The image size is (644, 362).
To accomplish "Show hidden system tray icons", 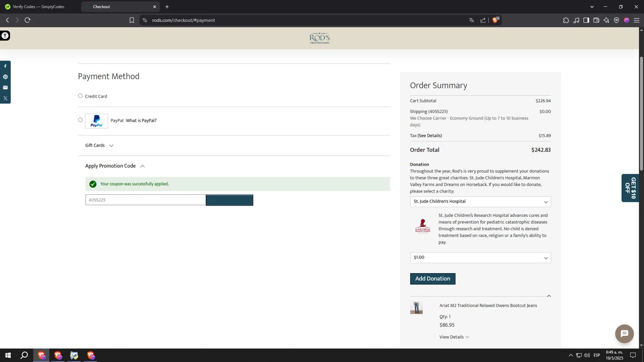I will click(x=571, y=355).
